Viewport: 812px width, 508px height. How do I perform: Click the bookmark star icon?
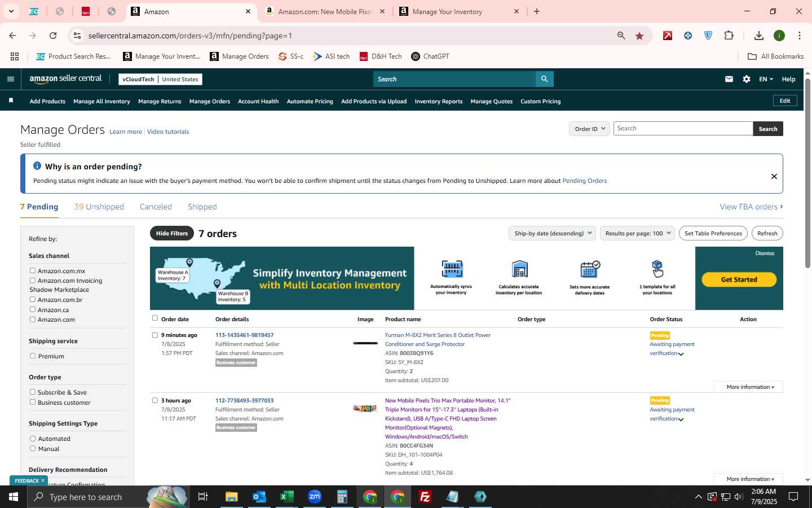(x=639, y=36)
